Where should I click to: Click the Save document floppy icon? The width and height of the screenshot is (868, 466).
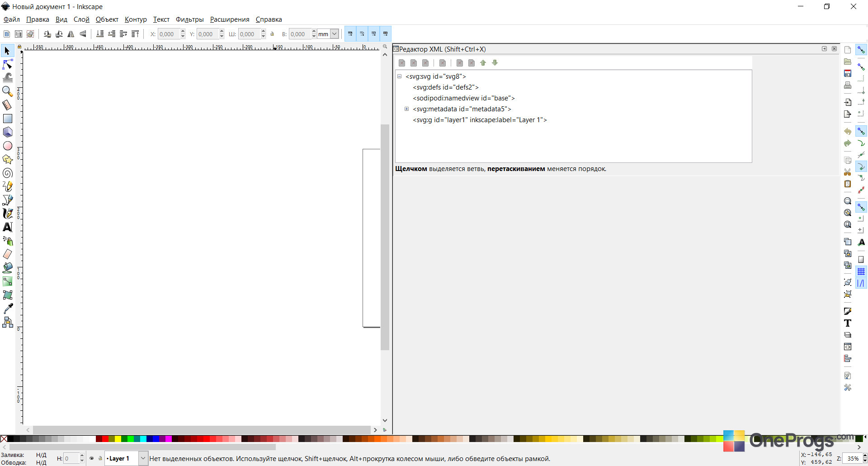pyautogui.click(x=848, y=73)
